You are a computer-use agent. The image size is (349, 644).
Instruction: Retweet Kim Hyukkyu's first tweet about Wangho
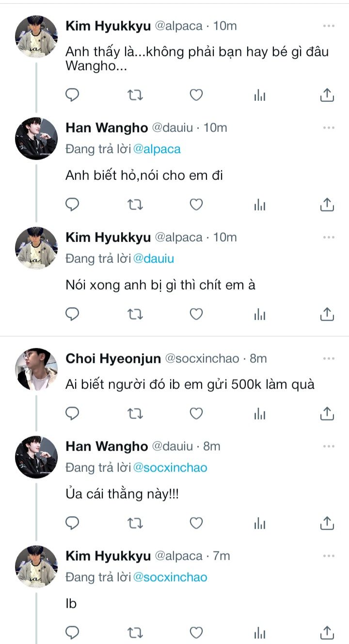(135, 96)
